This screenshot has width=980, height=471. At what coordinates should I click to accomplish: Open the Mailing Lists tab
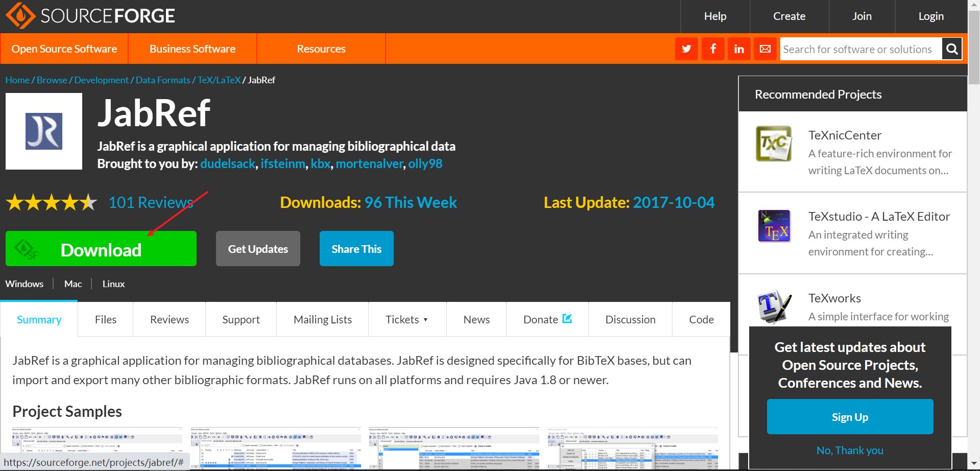point(323,319)
